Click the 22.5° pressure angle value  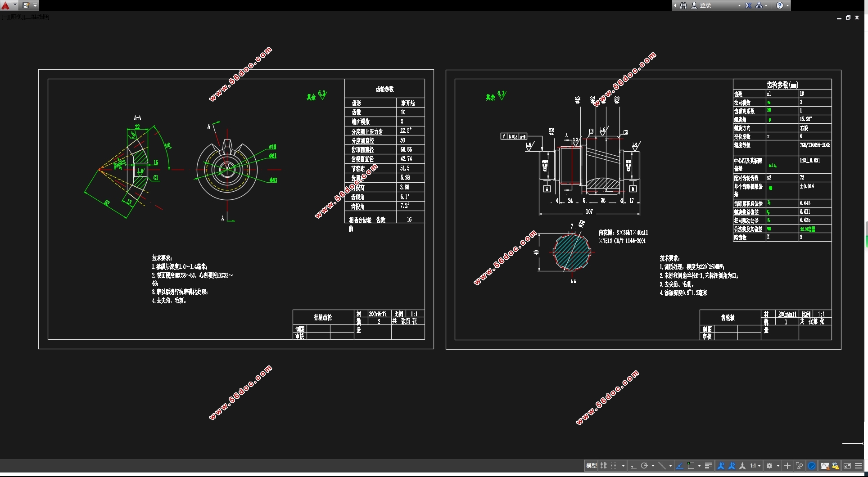(x=406, y=130)
